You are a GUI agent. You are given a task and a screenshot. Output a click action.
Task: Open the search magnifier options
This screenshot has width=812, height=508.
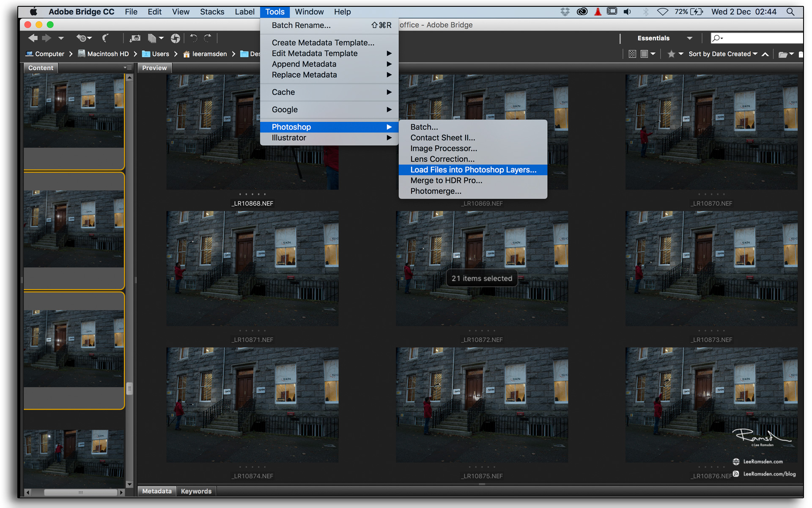point(717,38)
